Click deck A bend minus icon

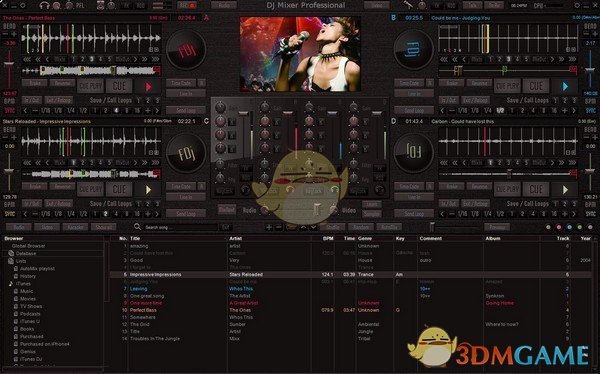click(5, 34)
